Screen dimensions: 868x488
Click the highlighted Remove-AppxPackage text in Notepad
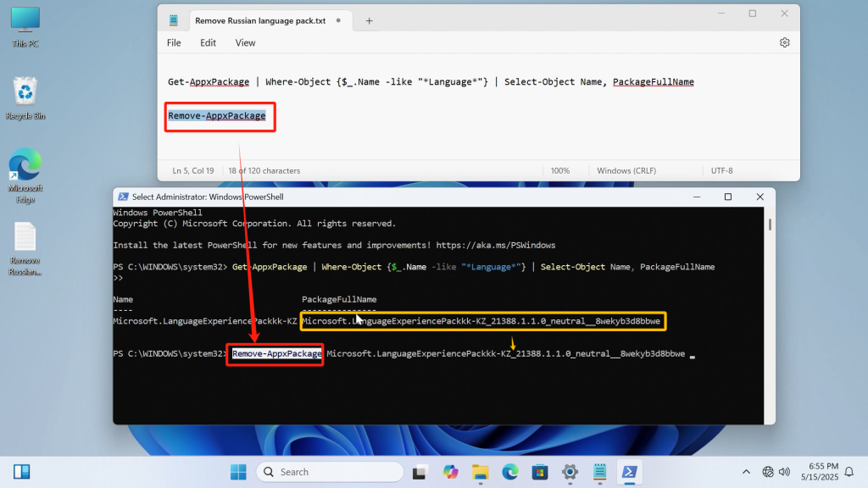pos(217,115)
